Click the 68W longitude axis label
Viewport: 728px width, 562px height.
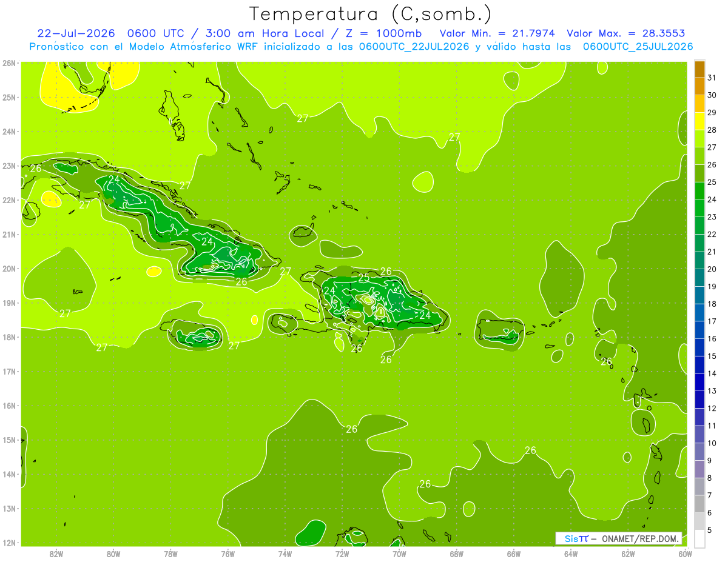coord(457,554)
